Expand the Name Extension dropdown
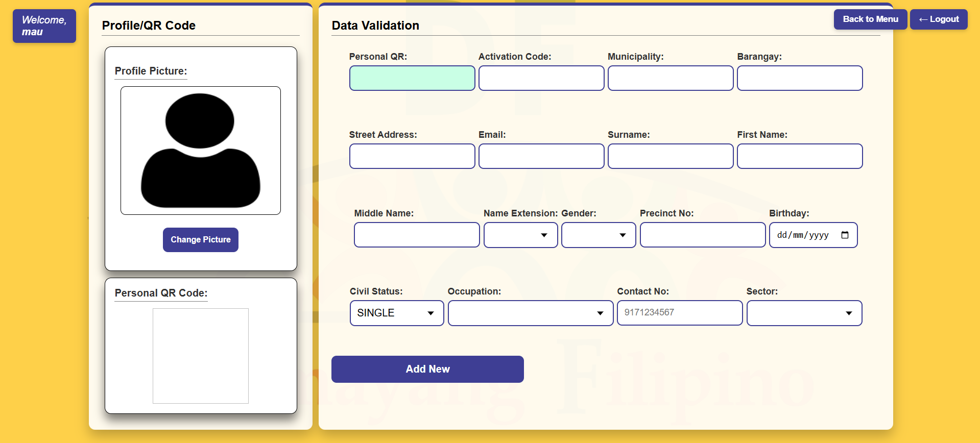The height and width of the screenshot is (443, 980). click(x=520, y=235)
